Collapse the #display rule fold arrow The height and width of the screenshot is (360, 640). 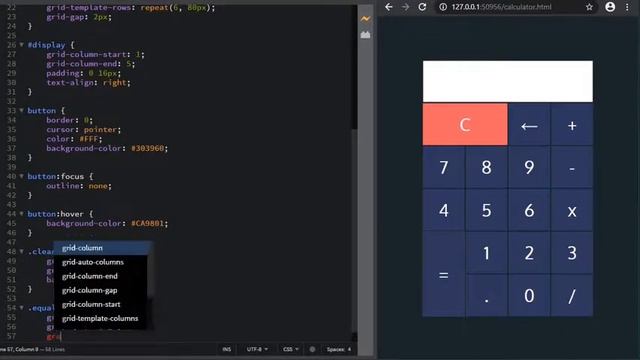(x=22, y=45)
